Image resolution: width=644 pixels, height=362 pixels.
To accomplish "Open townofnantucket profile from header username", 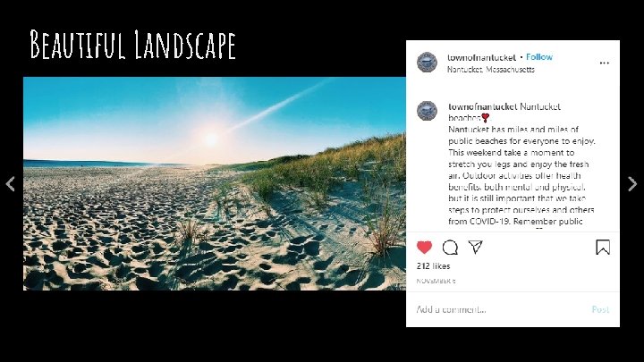I will coord(481,57).
